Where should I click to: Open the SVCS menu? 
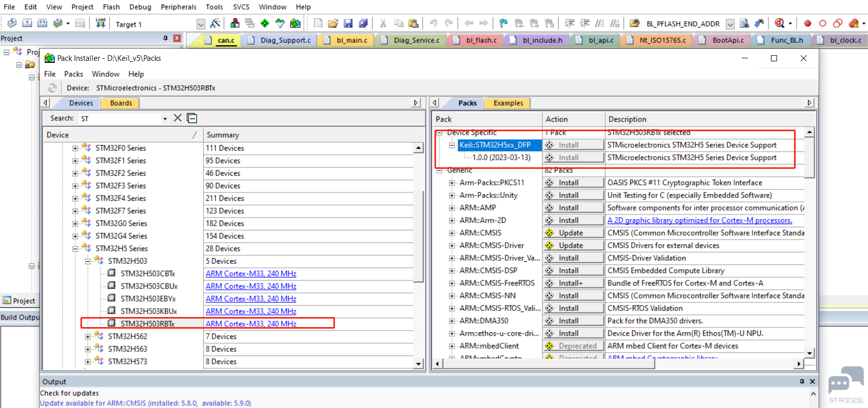(241, 7)
